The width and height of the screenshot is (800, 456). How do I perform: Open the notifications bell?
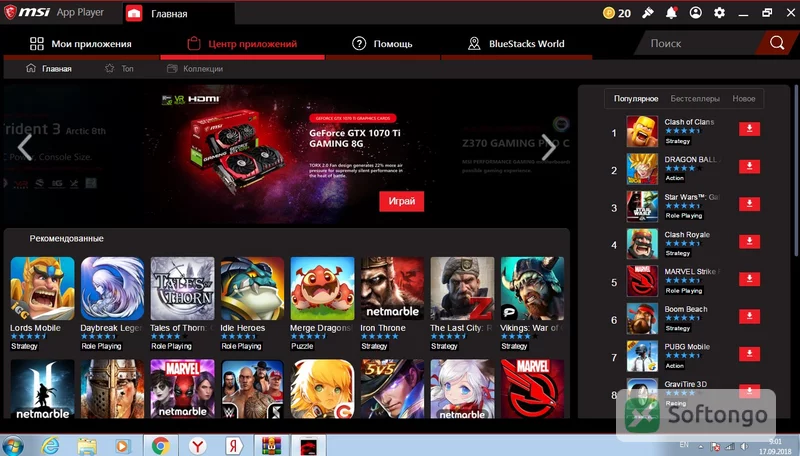pos(671,13)
